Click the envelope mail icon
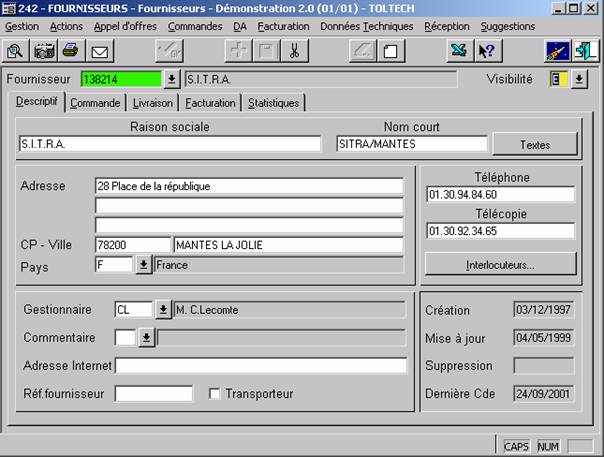 [x=99, y=50]
